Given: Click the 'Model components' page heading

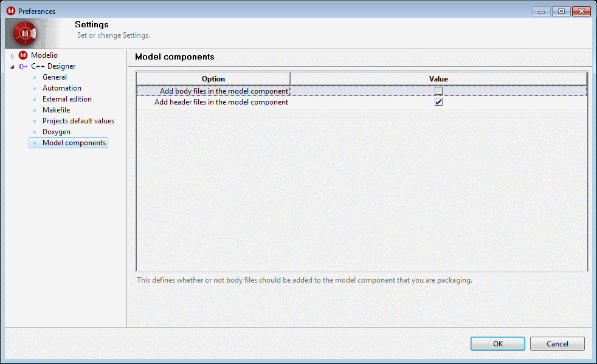Looking at the screenshot, I should tap(174, 57).
